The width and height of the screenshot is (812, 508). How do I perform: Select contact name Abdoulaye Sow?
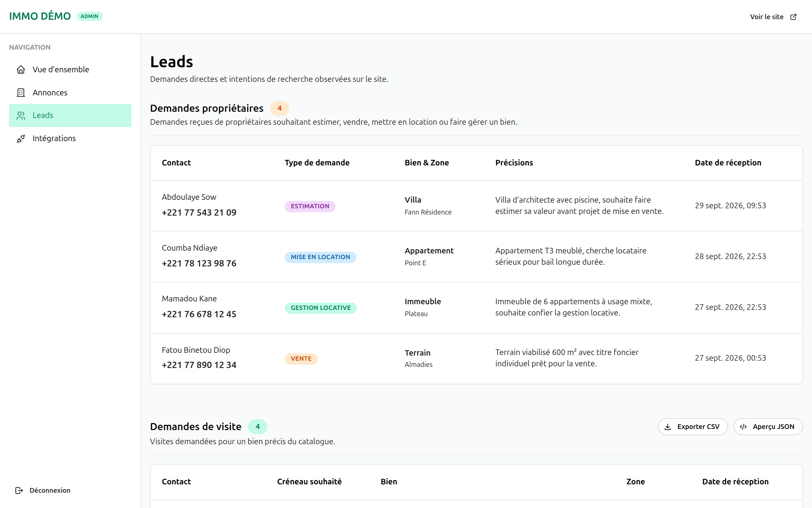[x=189, y=197]
